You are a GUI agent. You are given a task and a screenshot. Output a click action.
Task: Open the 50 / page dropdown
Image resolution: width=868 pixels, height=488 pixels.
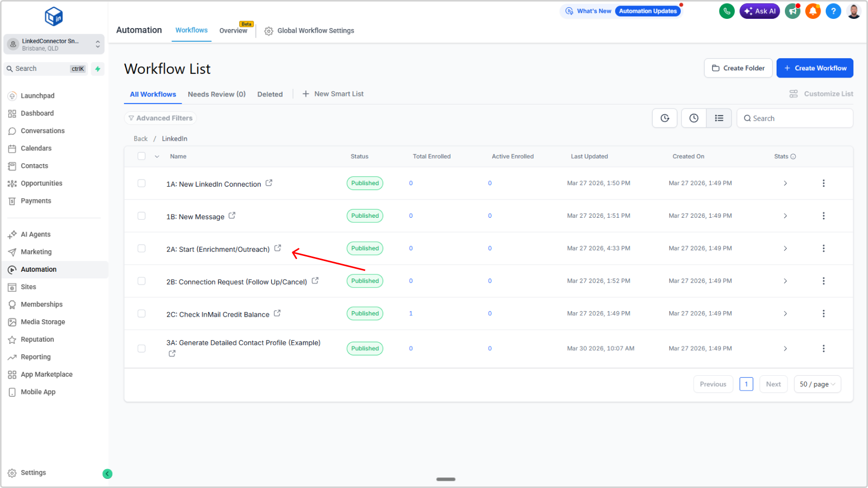coord(817,384)
